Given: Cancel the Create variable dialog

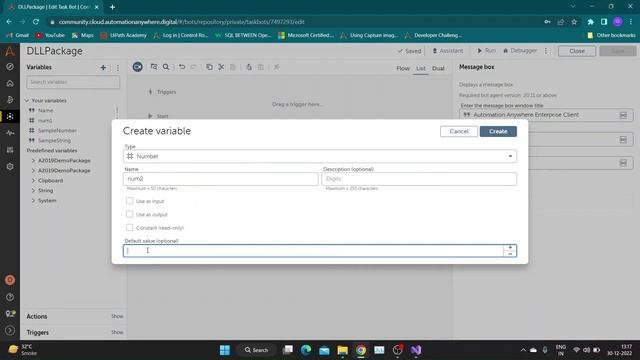Looking at the screenshot, I should 459,131.
